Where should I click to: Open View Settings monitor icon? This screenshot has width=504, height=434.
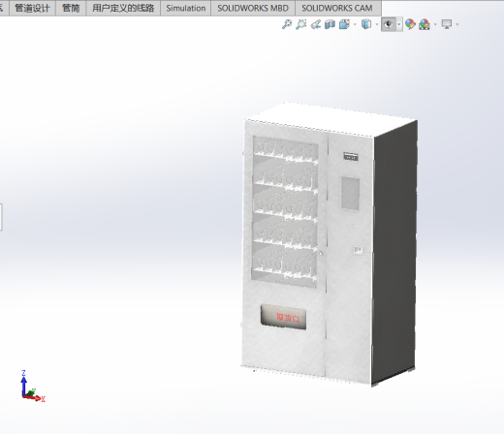pos(447,24)
